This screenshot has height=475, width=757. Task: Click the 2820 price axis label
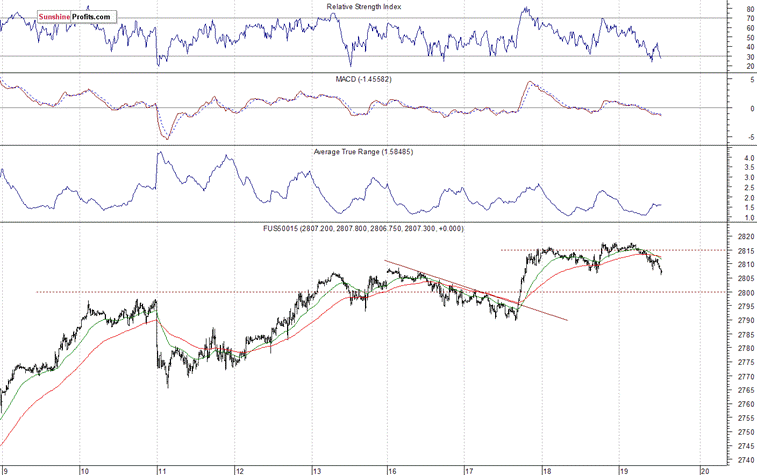click(x=744, y=237)
